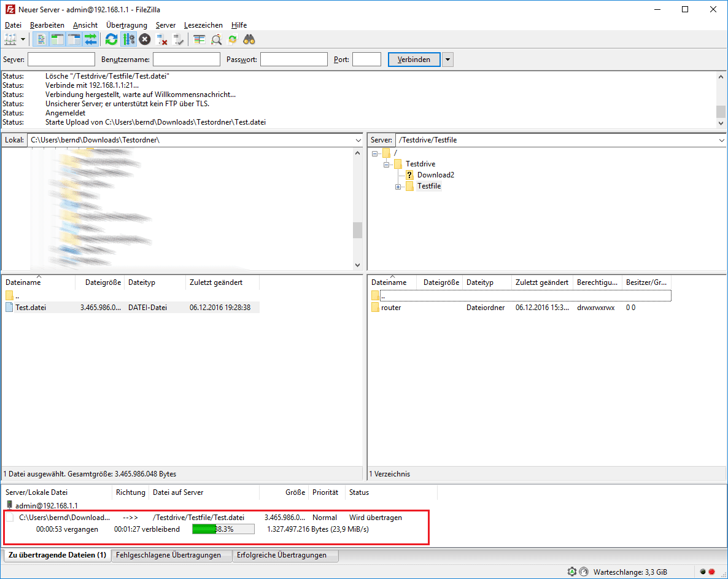Open parent folder in server list
728x579 pixels.
383,296
